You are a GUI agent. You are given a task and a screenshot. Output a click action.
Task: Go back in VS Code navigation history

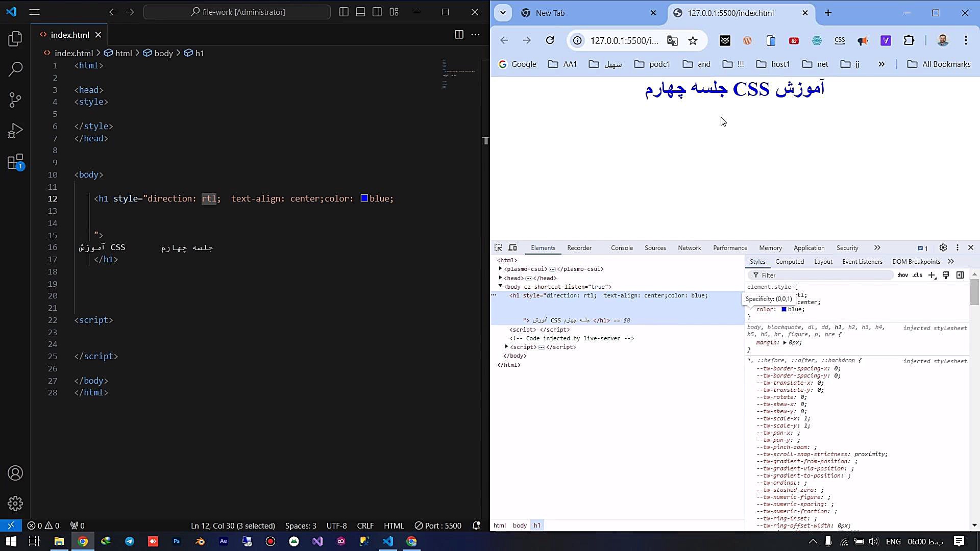pyautogui.click(x=113, y=12)
